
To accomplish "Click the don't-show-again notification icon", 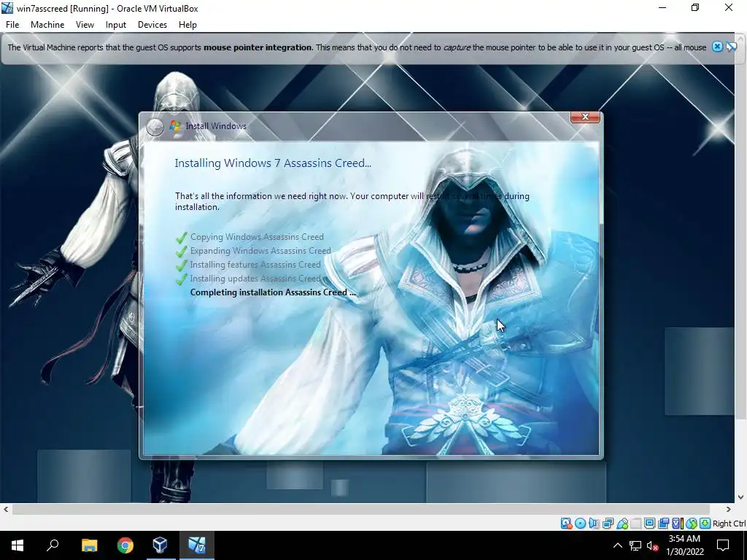I will pos(731,47).
